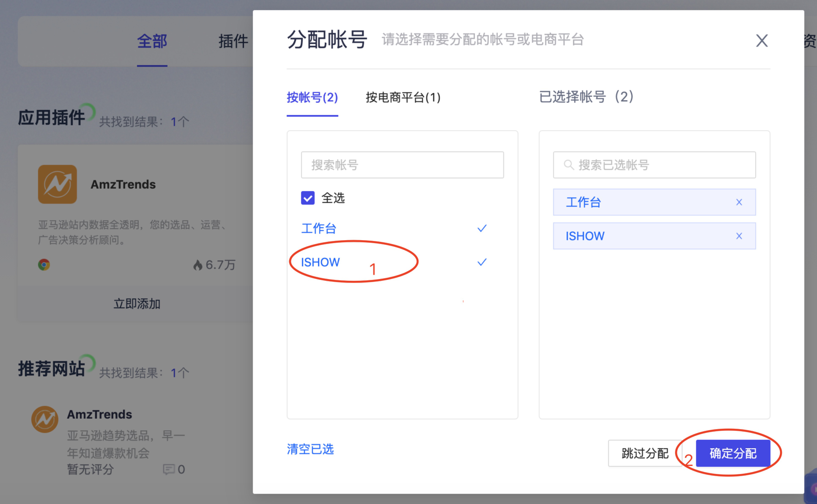The height and width of the screenshot is (504, 817).
Task: Select the 按帐号(2) tab
Action: pyautogui.click(x=312, y=98)
